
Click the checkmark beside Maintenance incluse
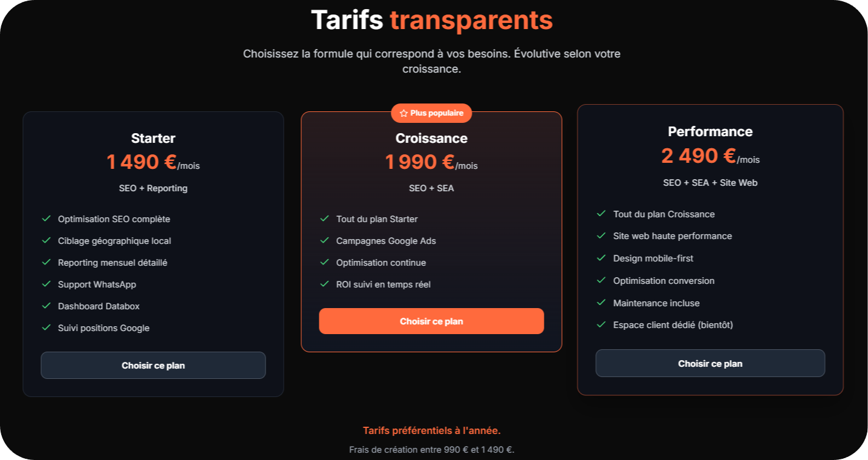click(x=601, y=303)
